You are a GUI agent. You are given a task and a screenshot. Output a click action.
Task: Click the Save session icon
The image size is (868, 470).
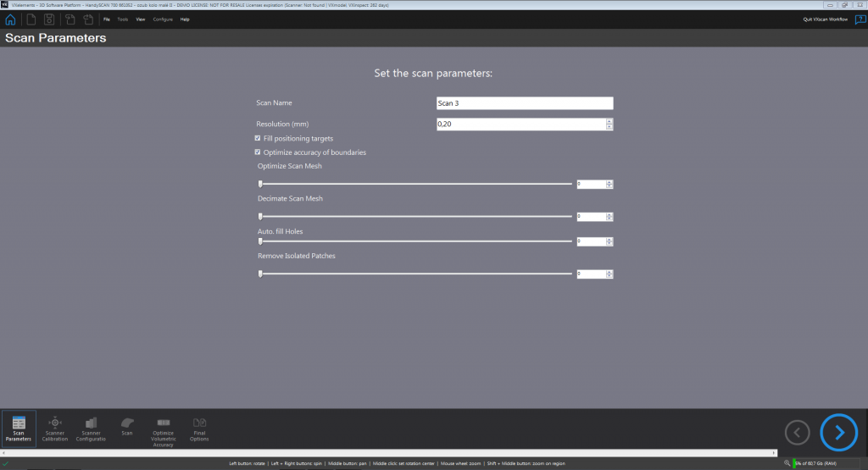click(x=50, y=19)
